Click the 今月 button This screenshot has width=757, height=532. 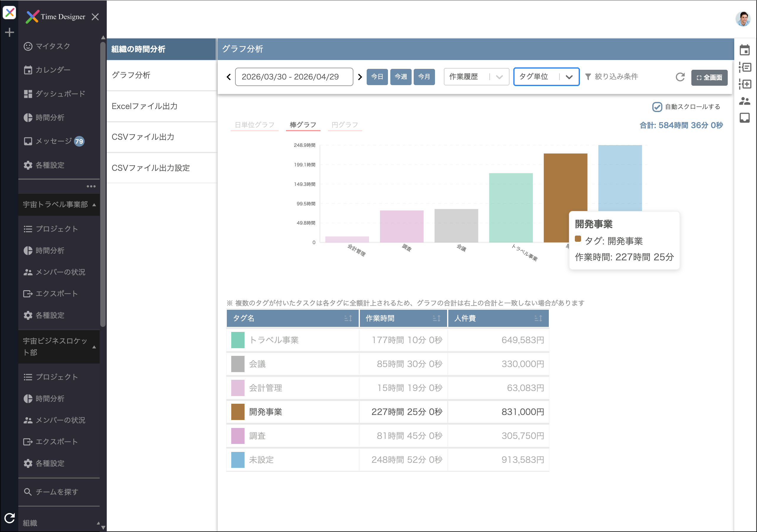pyautogui.click(x=424, y=77)
